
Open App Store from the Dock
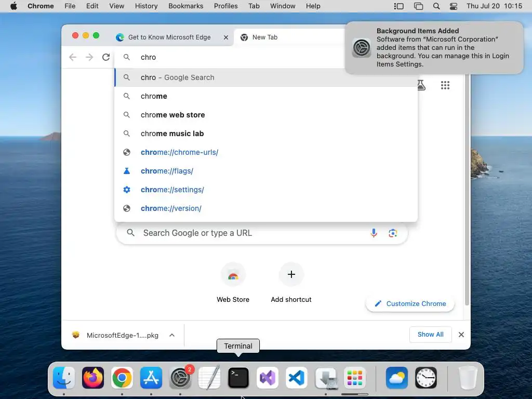[x=151, y=378]
